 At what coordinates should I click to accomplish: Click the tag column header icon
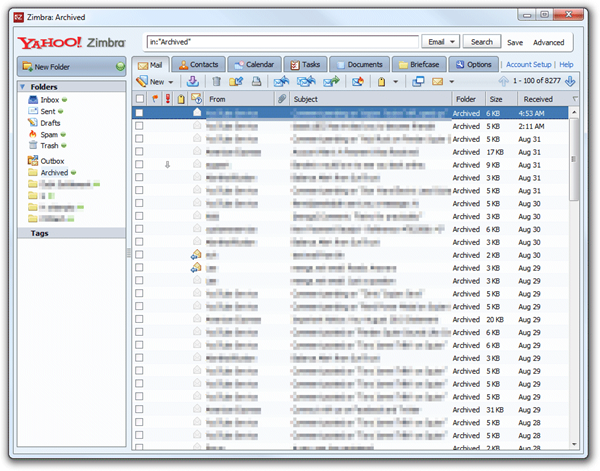point(181,99)
